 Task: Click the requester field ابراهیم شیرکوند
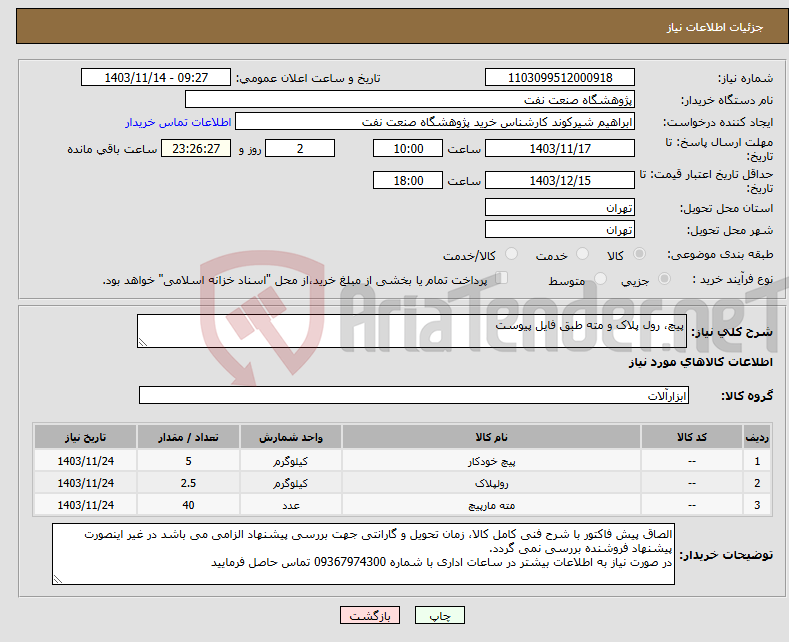click(435, 121)
